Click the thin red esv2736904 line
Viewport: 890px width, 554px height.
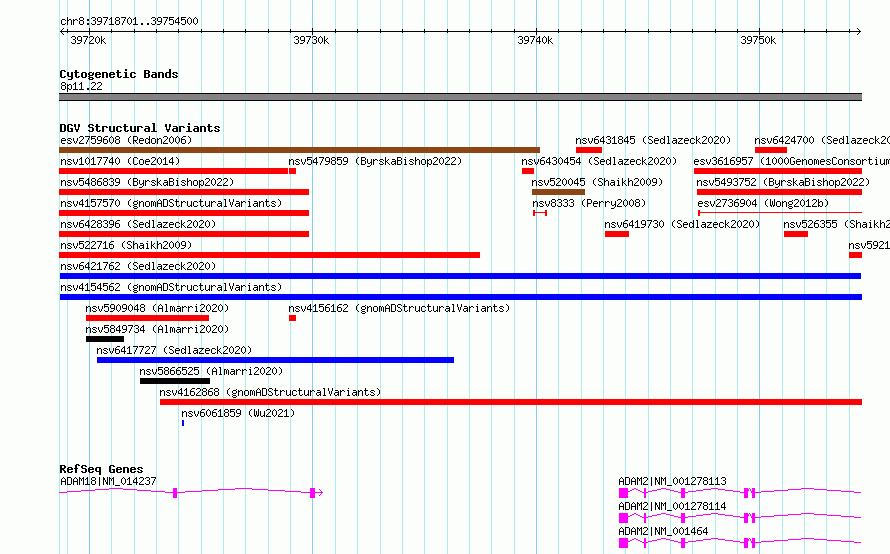pos(780,213)
